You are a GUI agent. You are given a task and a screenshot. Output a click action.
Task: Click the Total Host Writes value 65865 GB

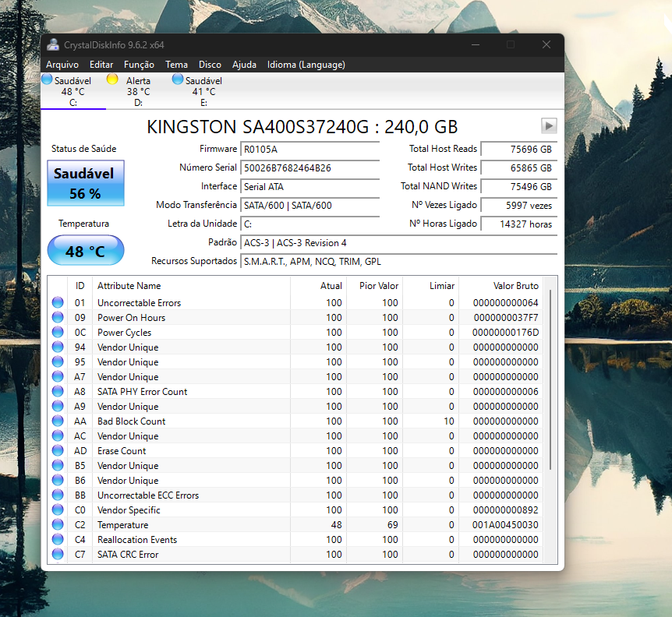[x=519, y=167]
